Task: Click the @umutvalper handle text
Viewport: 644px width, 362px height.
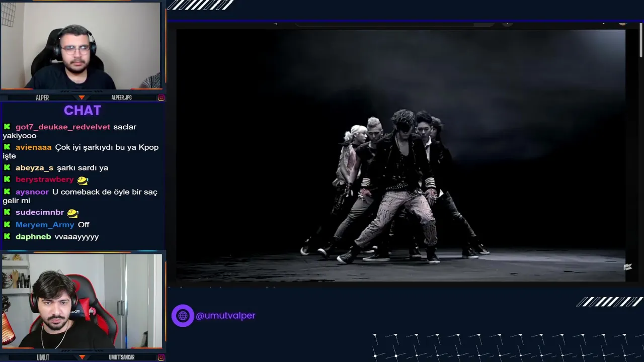Action: (225, 316)
